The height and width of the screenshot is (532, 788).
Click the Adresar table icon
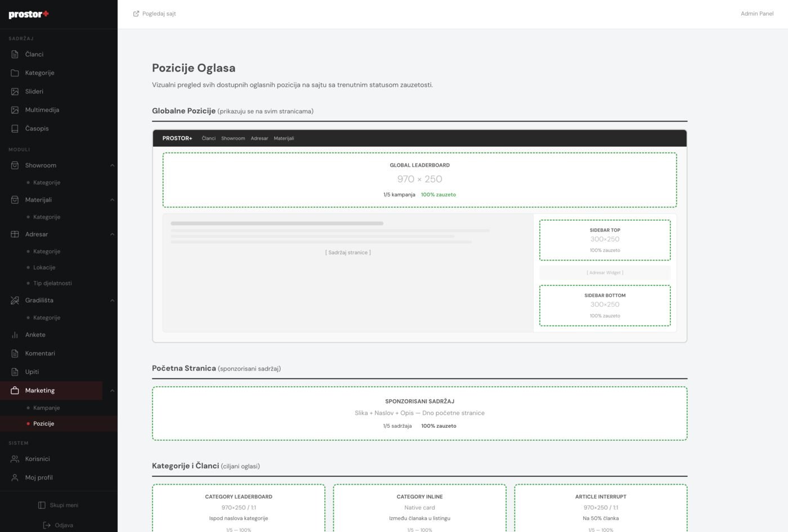coord(15,234)
